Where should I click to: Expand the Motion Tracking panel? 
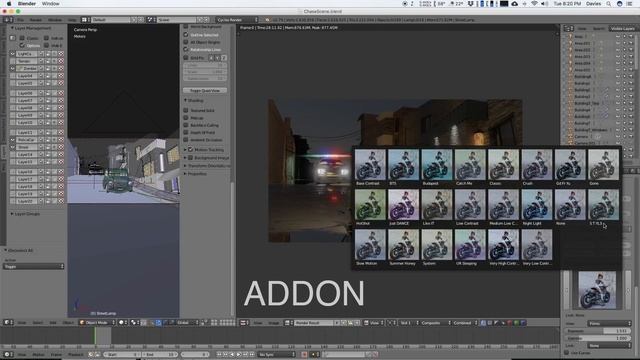click(x=185, y=150)
